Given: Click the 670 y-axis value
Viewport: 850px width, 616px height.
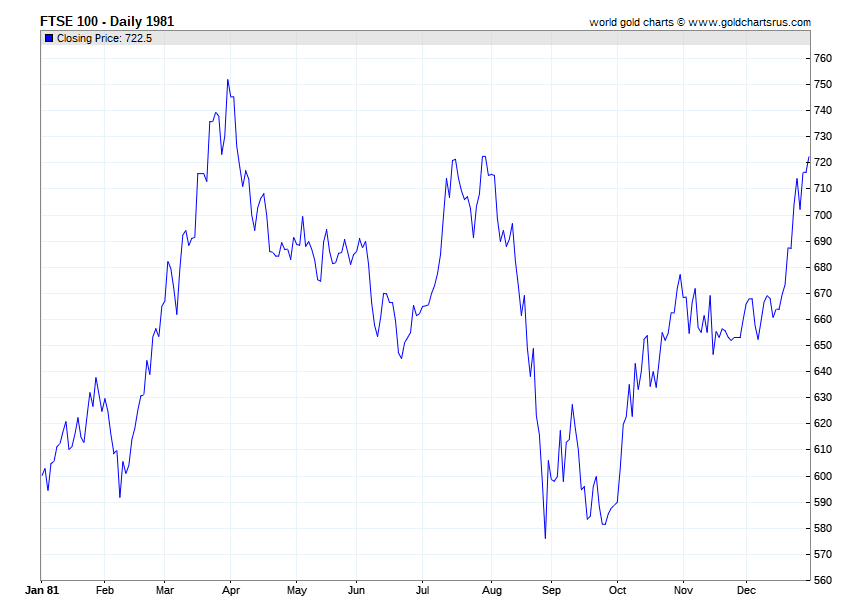Looking at the screenshot, I should tap(823, 293).
